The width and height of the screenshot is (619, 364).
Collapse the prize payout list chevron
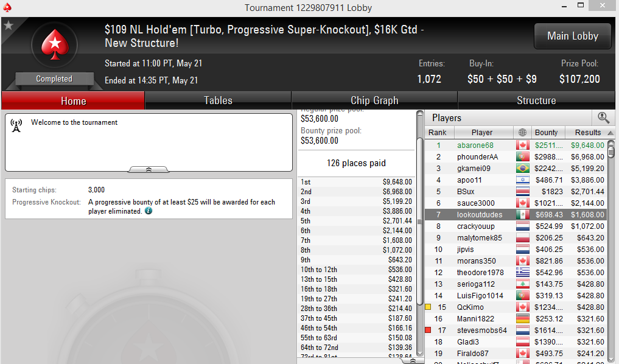pyautogui.click(x=412, y=360)
